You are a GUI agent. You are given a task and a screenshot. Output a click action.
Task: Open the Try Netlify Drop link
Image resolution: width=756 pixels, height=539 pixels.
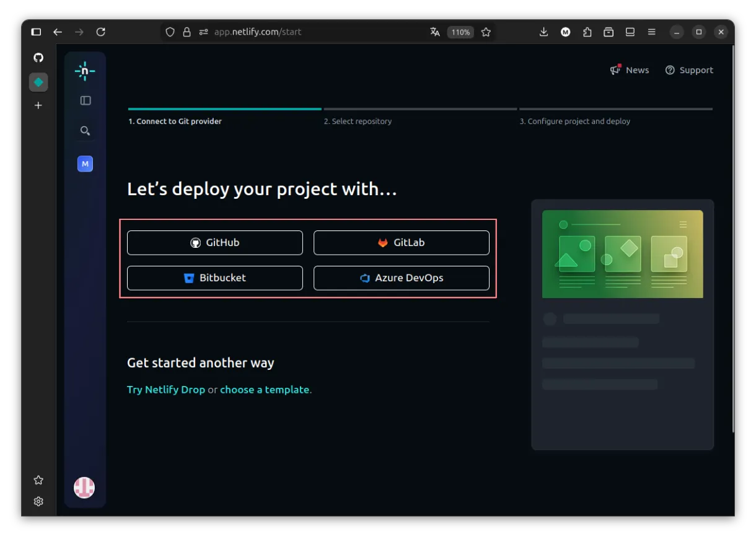point(165,390)
